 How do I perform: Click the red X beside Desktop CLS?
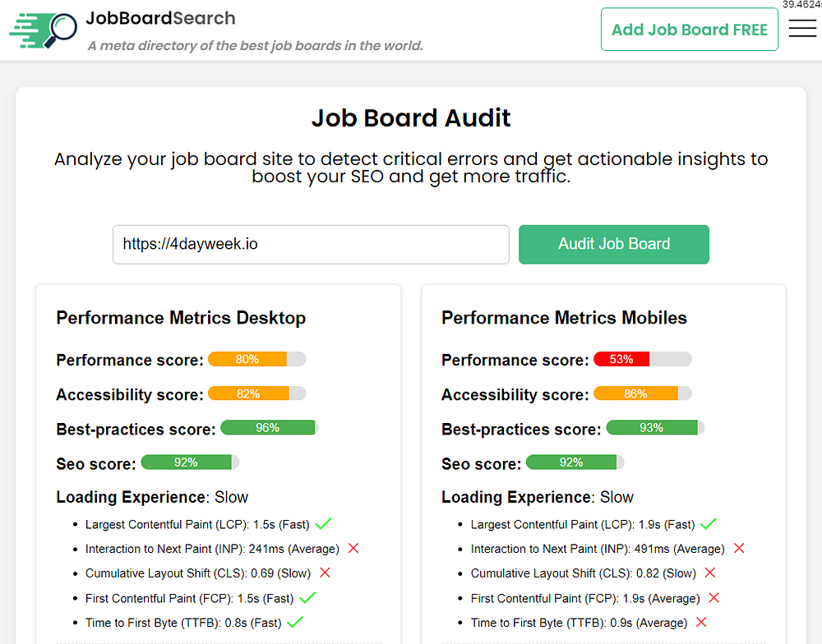coord(325,573)
